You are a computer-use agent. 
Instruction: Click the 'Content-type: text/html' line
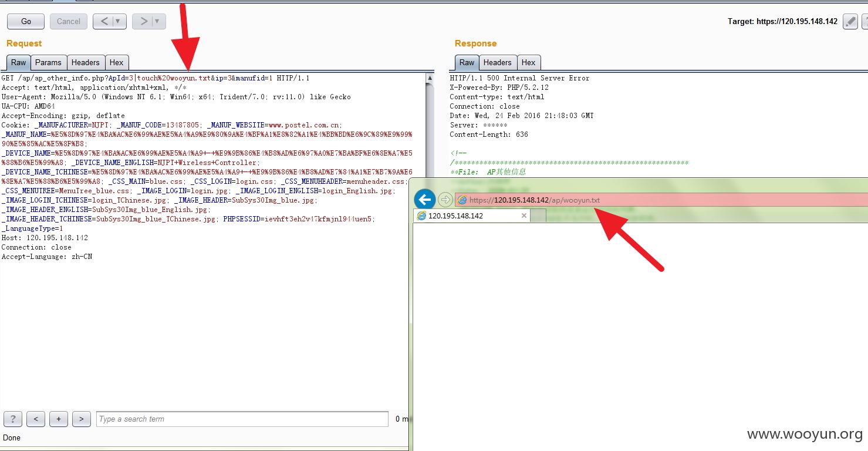point(497,97)
